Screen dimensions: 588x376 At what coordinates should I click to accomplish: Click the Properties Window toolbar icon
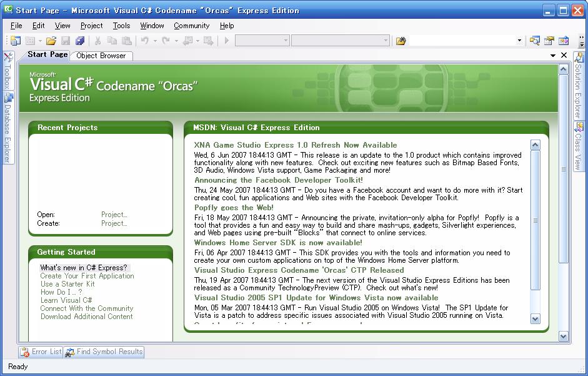tap(549, 41)
